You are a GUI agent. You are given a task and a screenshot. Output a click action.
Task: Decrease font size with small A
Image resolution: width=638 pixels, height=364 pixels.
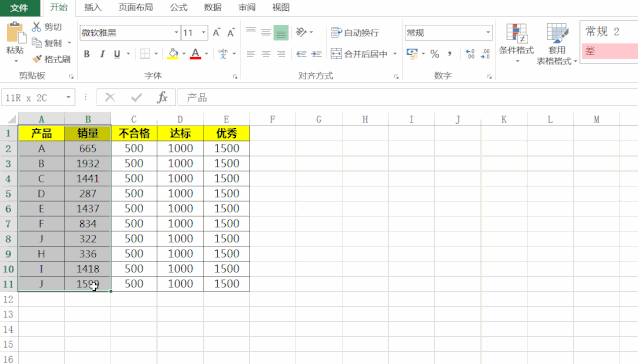(x=231, y=33)
